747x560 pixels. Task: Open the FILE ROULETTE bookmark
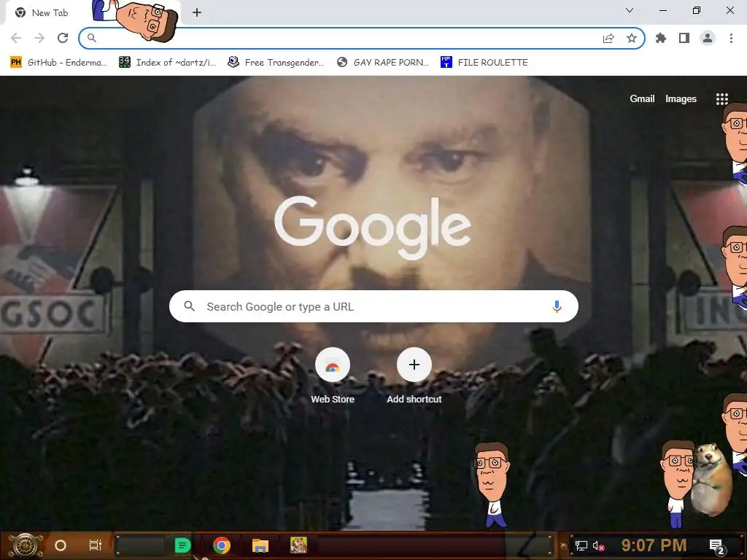point(484,63)
